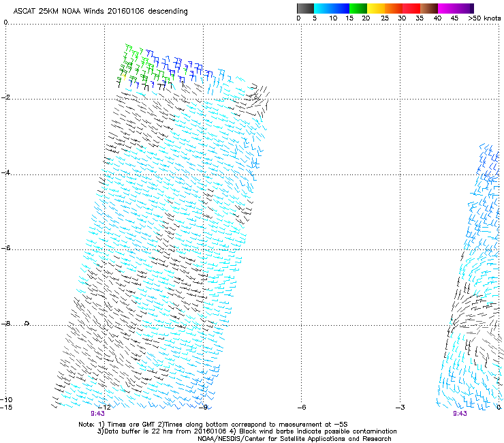Click the '>50 knots' legend label
Screen dimensions: 504x443
coord(484,18)
